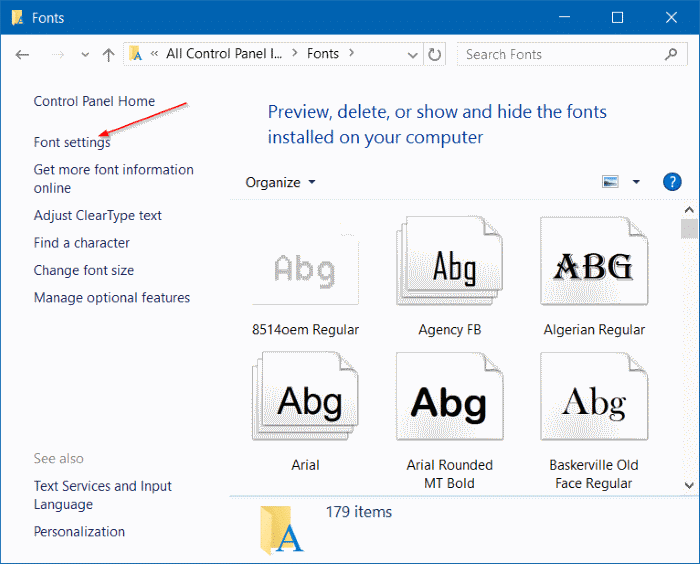Open Help with the question mark icon

point(672,182)
